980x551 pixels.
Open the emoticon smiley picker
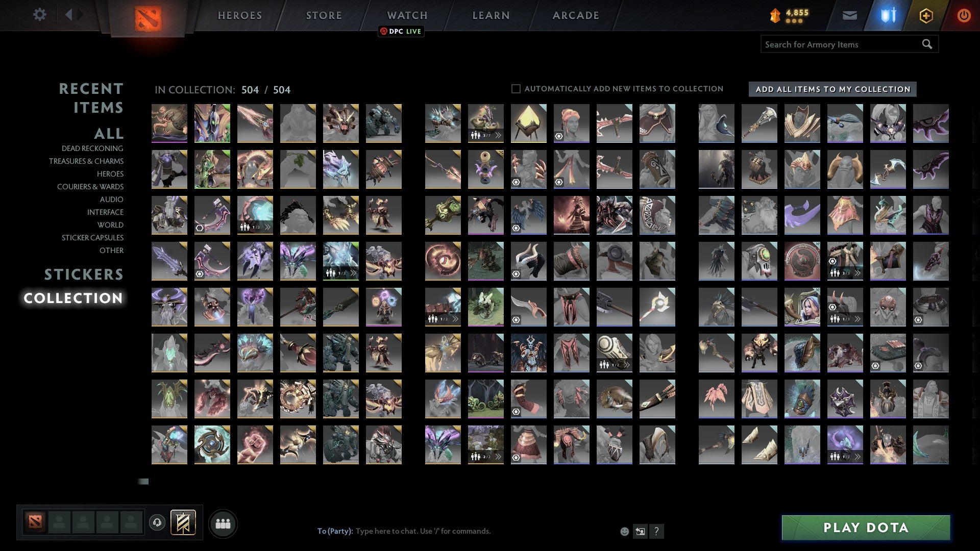(624, 532)
